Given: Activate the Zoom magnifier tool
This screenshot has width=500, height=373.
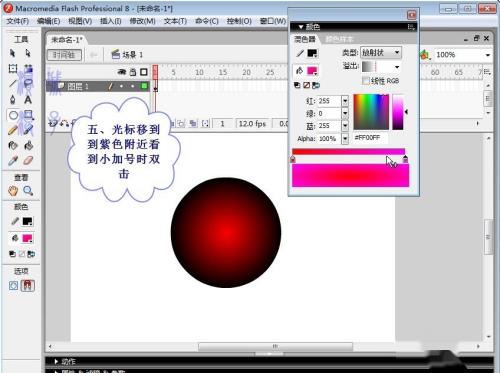Looking at the screenshot, I should coord(28,191).
